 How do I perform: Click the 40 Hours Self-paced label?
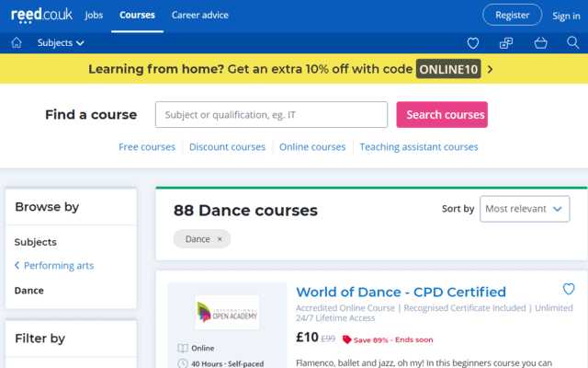(220, 363)
